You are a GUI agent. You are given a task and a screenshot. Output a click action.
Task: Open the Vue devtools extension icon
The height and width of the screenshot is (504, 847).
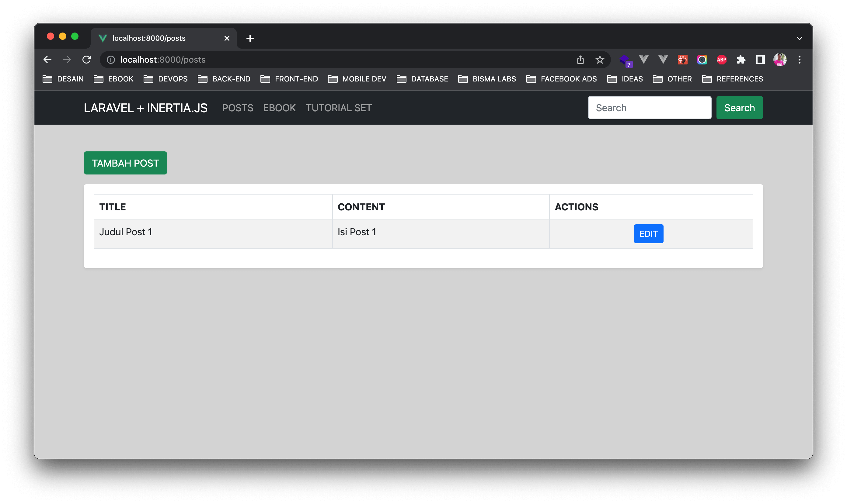(x=643, y=60)
